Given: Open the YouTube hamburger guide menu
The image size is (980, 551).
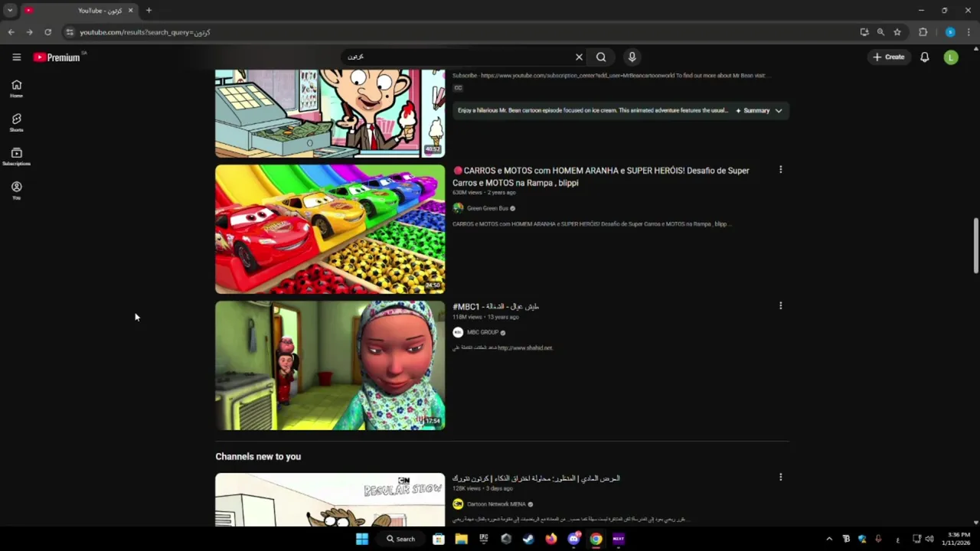Looking at the screenshot, I should coord(16,57).
